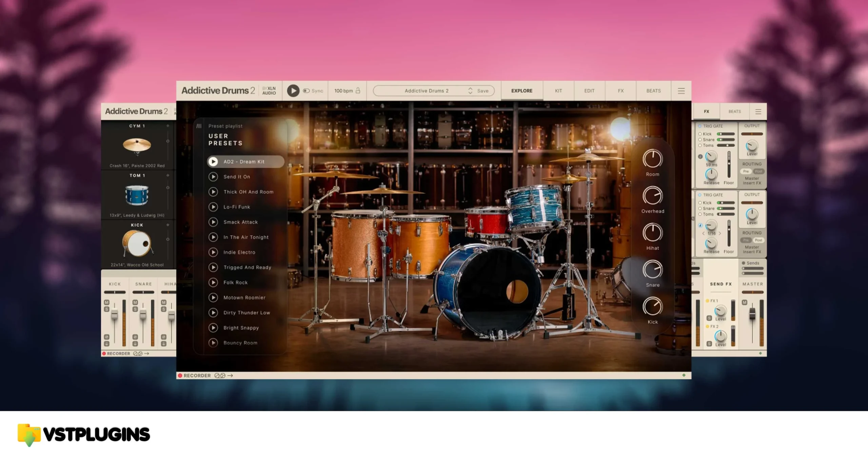Open the BEATS tab in main window
This screenshot has height=460, width=868.
click(x=653, y=91)
